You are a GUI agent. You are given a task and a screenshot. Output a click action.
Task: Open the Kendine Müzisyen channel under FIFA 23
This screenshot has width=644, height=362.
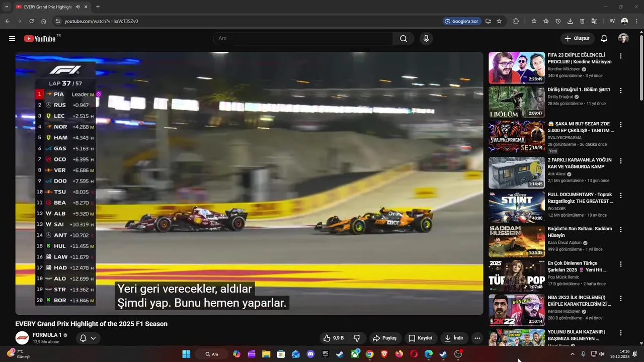pos(564,69)
